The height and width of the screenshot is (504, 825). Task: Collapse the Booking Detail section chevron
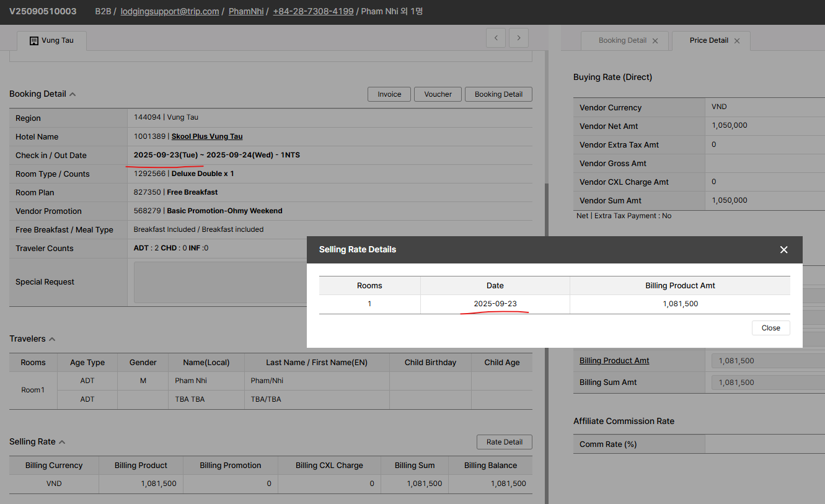click(x=73, y=94)
